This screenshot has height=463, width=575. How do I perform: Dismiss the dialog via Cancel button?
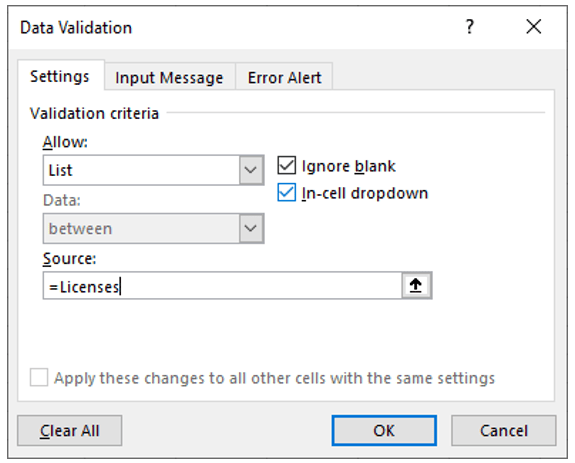tap(503, 430)
